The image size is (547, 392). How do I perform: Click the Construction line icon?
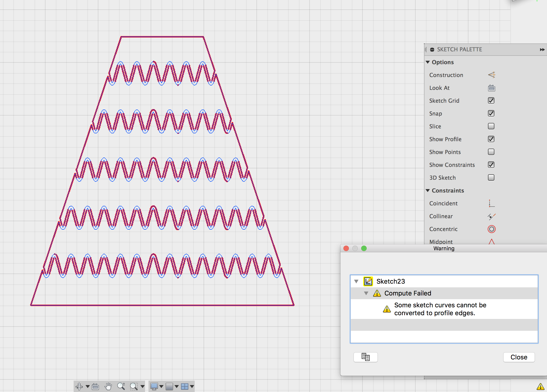pyautogui.click(x=491, y=75)
